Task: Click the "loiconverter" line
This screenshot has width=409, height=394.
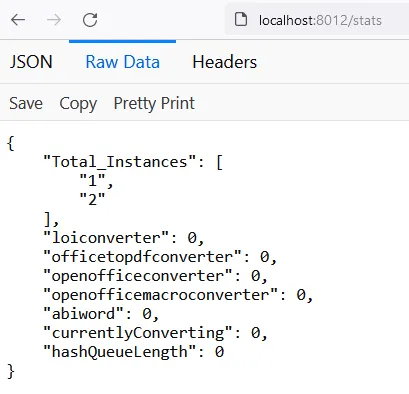Action: [124, 238]
